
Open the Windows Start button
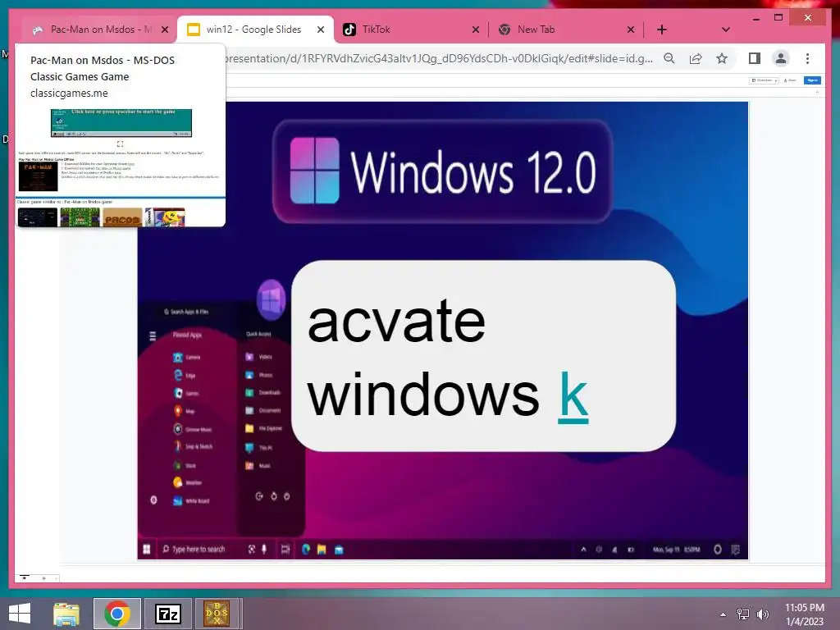[20, 614]
